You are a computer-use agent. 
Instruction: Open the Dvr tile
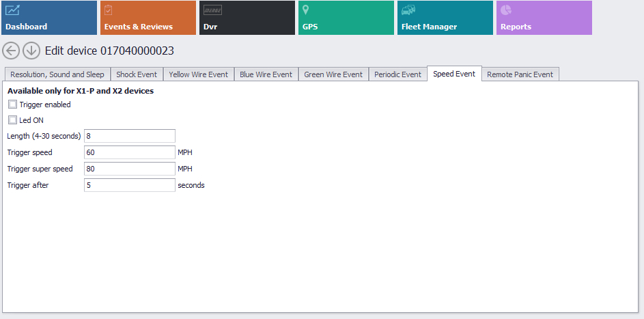(247, 18)
